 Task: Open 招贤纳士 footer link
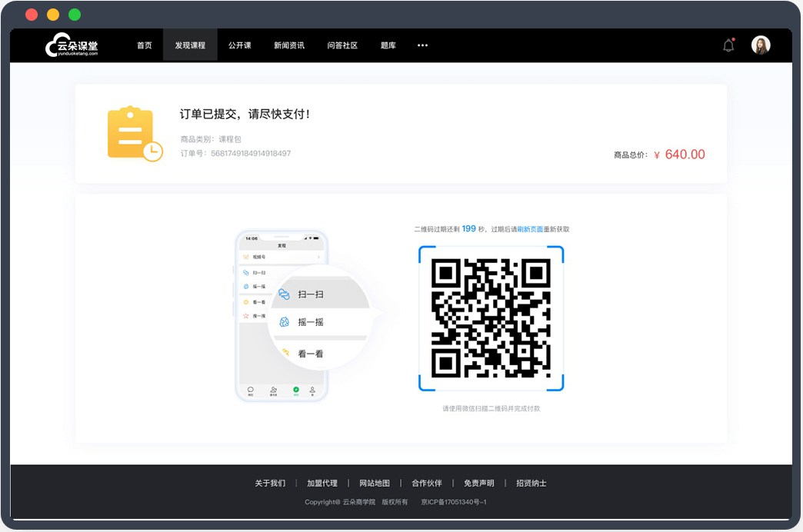coord(531,483)
